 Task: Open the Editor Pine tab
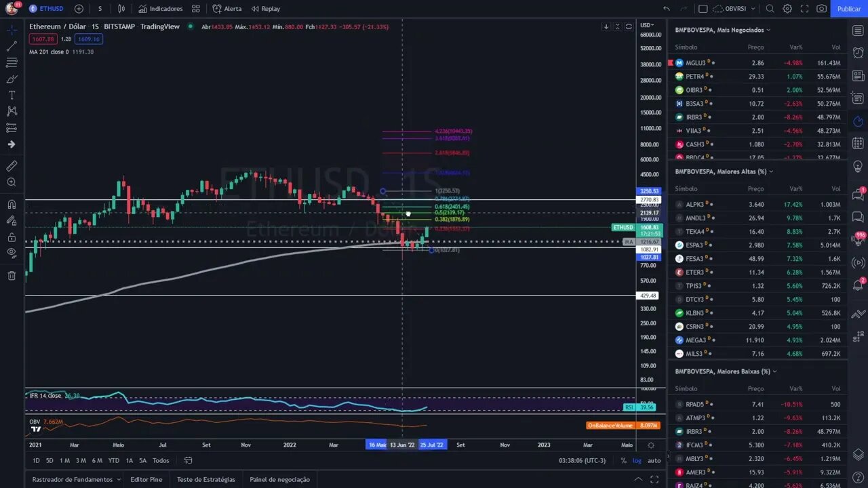[x=146, y=479]
